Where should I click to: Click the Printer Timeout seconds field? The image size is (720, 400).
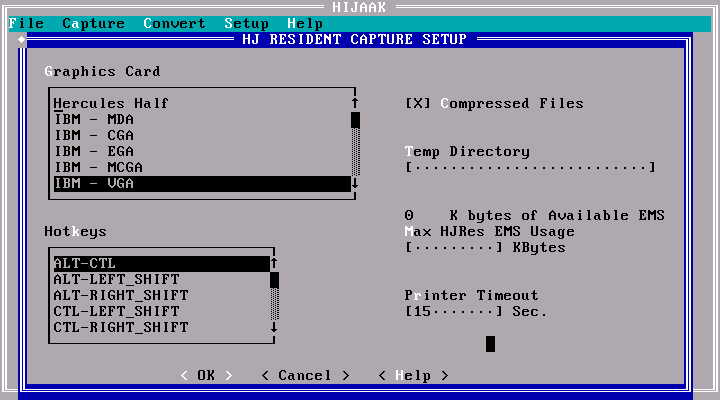[x=454, y=311]
